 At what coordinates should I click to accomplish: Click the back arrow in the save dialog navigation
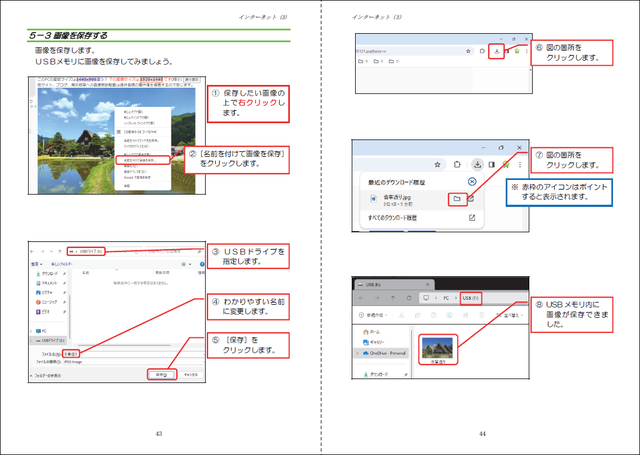click(32, 251)
